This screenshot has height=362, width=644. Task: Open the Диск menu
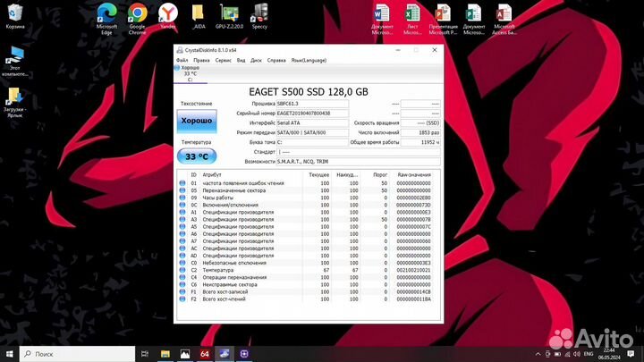(256, 61)
